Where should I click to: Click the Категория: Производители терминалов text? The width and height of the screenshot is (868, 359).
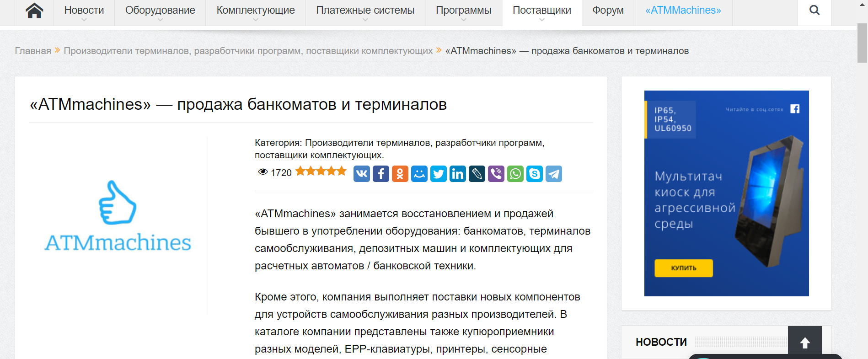400,149
